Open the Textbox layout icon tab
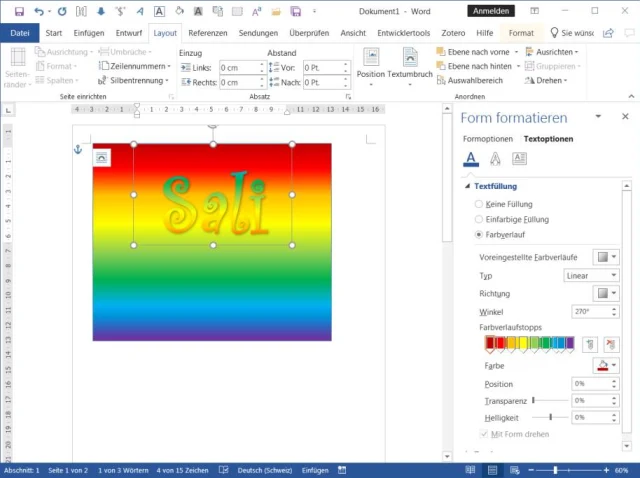Viewport: 640px width, 478px height. tap(519, 159)
